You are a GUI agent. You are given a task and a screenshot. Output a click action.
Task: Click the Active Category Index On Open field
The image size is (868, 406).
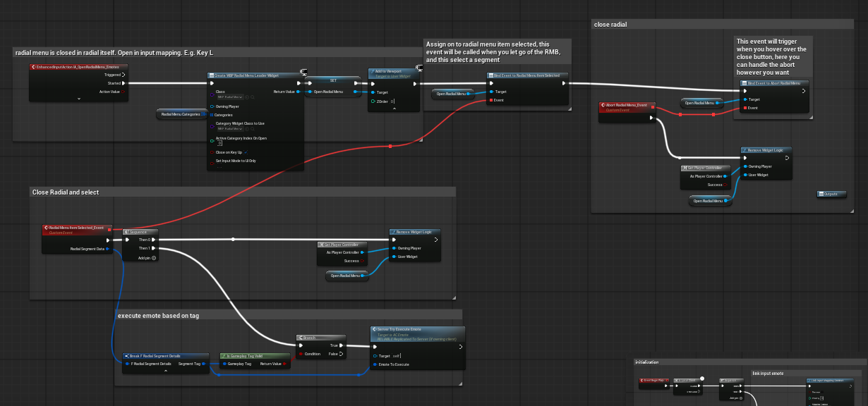tap(219, 143)
